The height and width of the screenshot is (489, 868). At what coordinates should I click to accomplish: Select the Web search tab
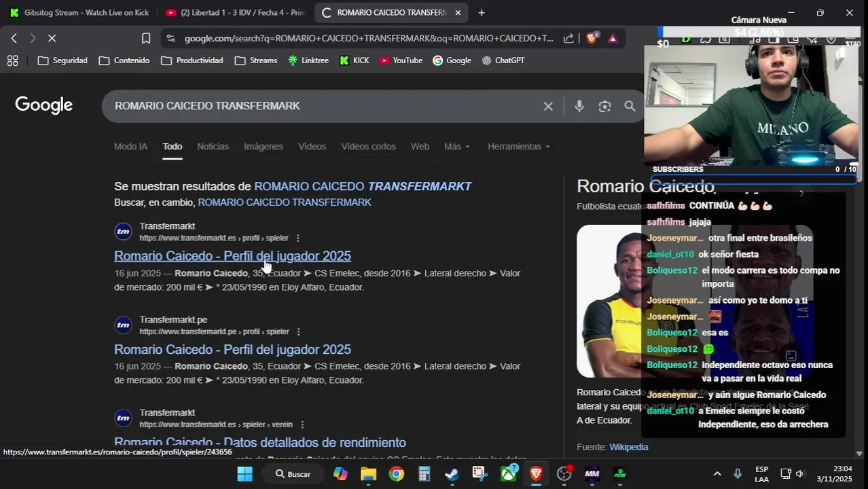tap(420, 147)
